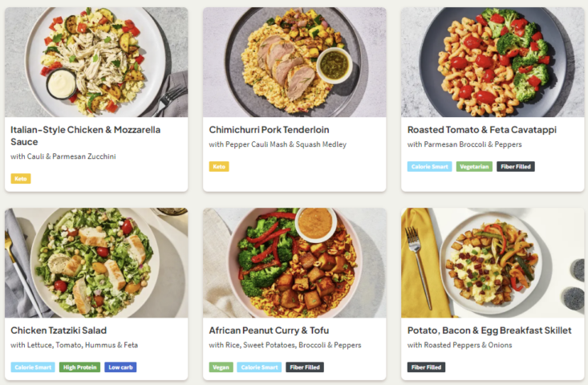Screen dimensions: 588x385
Task: Open the Italian-Style Chicken & Mozzarella Sauce photo
Action: tap(96, 63)
